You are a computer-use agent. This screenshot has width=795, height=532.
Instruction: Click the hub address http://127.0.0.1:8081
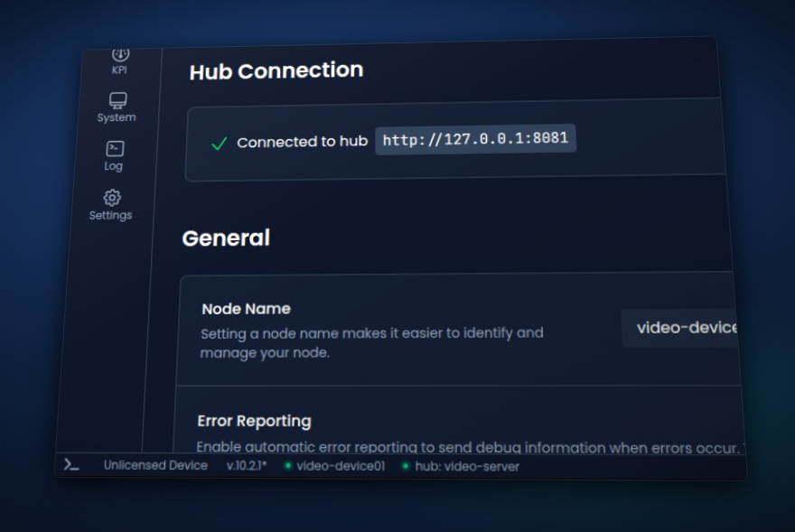click(x=474, y=139)
